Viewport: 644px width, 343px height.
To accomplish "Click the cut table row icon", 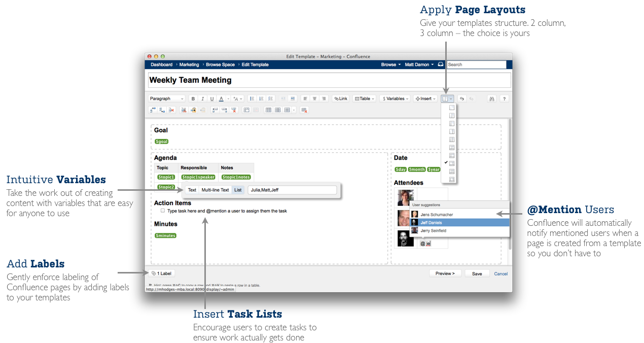I will pos(184,110).
